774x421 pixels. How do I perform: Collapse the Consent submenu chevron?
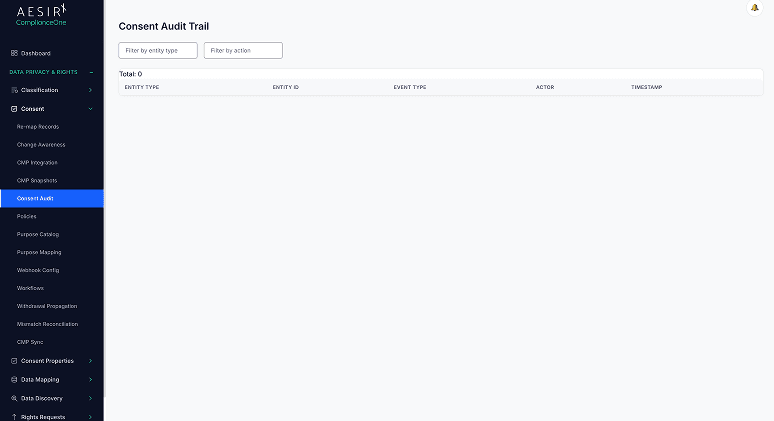point(91,108)
